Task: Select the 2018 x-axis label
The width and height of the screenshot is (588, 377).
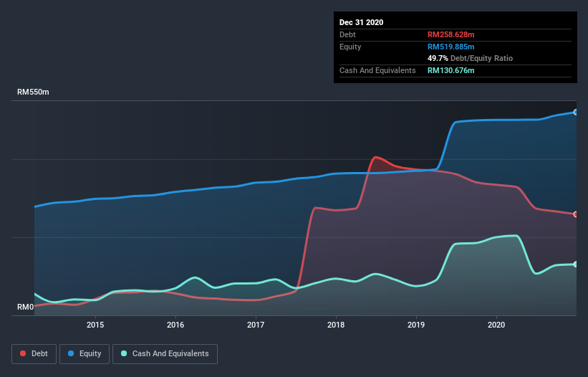Action: click(x=336, y=325)
